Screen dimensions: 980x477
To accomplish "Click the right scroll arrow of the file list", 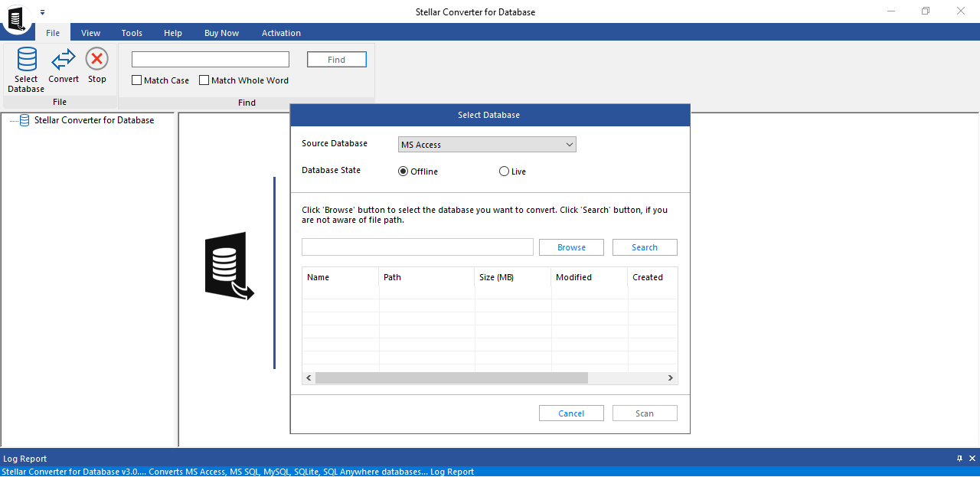I will [x=671, y=377].
